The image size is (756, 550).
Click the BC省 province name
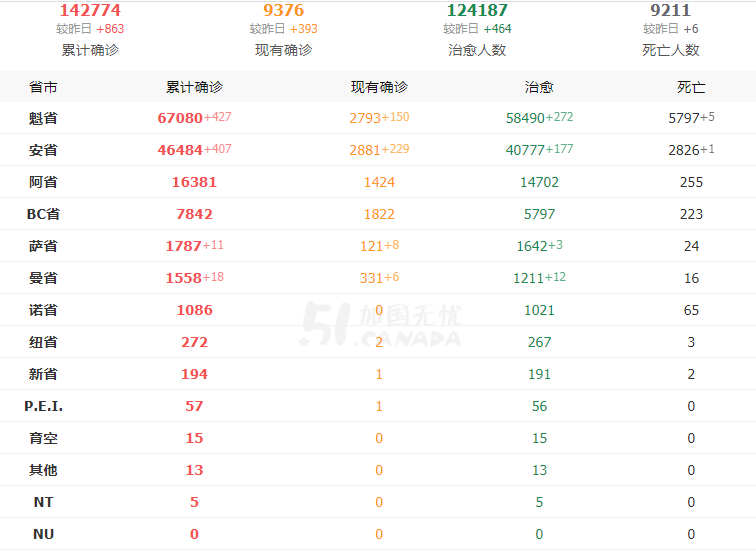[43, 214]
